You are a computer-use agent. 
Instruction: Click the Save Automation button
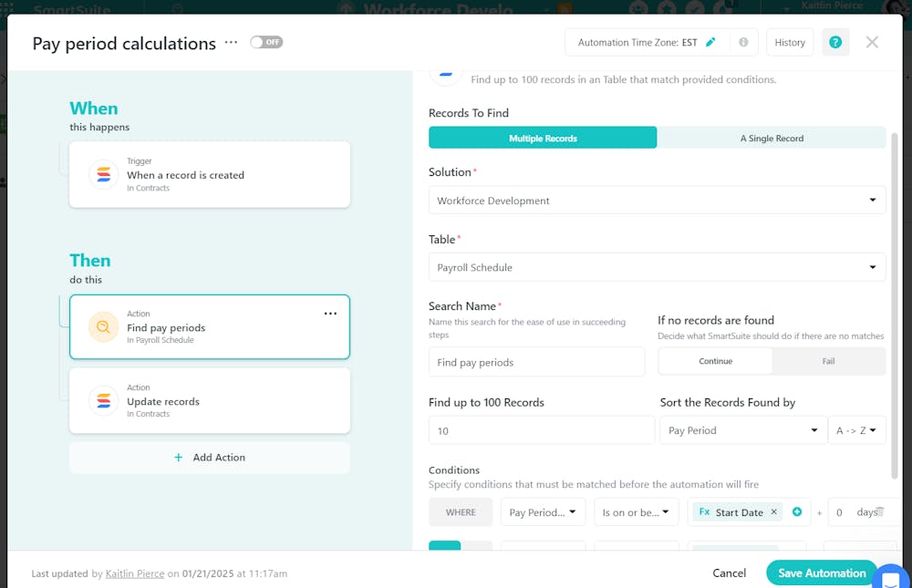tap(821, 573)
